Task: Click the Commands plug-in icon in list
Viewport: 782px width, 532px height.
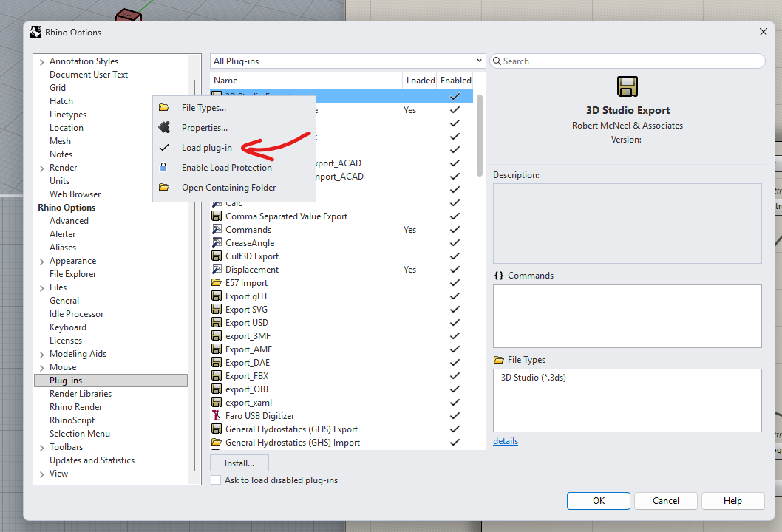Action: pyautogui.click(x=217, y=230)
